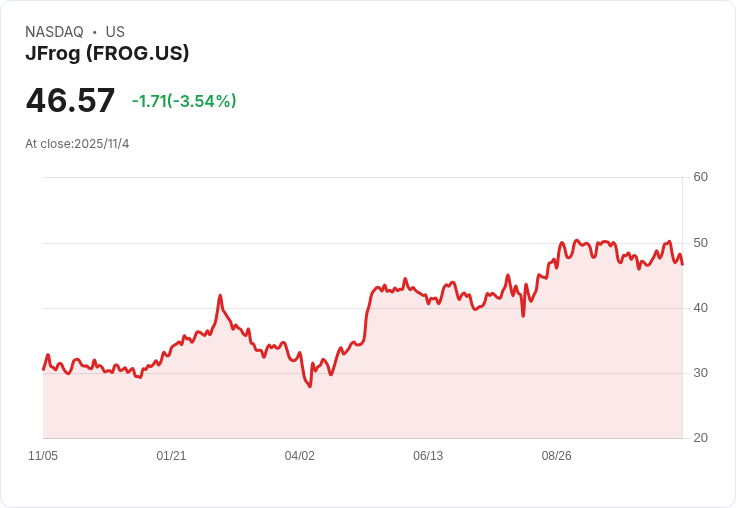Select the 11/05 date on x-axis
This screenshot has width=736, height=508.
click(43, 456)
